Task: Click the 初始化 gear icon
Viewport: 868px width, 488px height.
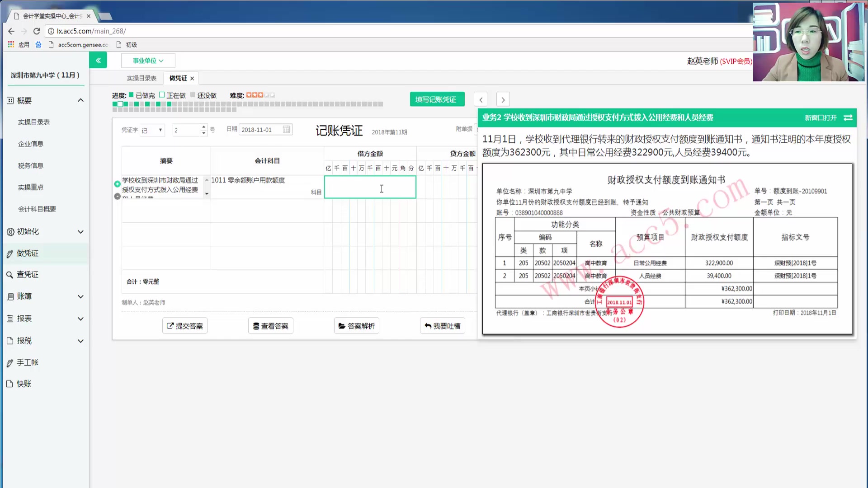Action: (9, 231)
